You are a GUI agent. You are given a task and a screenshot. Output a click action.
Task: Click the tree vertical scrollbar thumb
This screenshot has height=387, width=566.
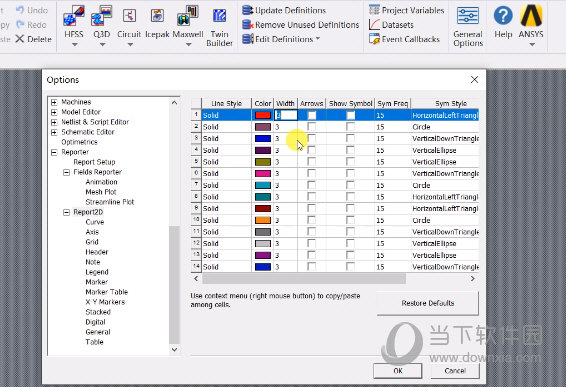(x=174, y=285)
